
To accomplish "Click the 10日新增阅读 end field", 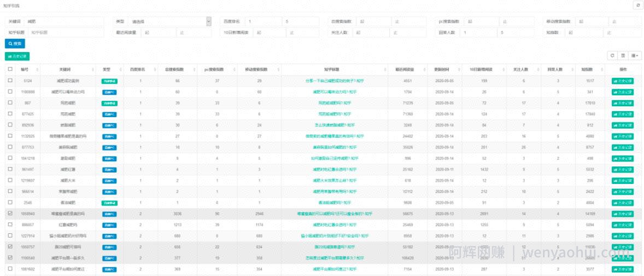I will [x=304, y=32].
